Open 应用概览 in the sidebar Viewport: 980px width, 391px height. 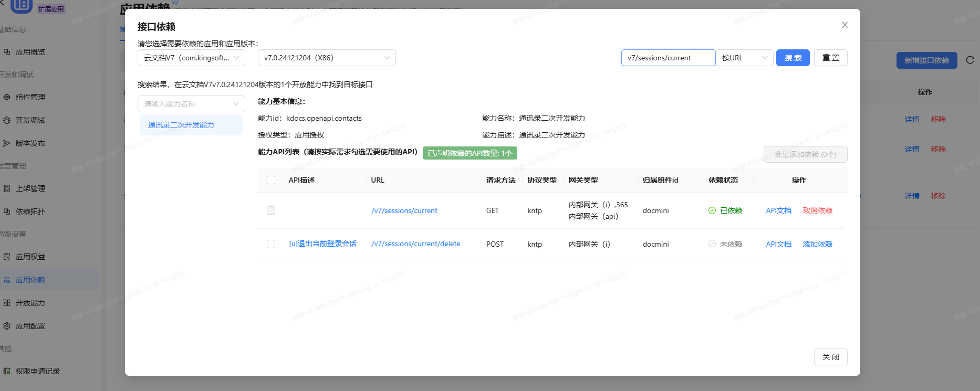click(30, 52)
